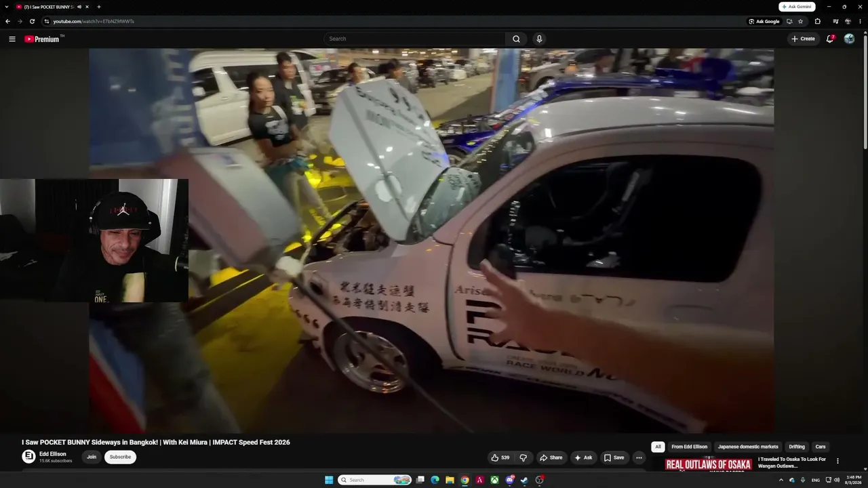Select the Cars chip

click(821, 447)
